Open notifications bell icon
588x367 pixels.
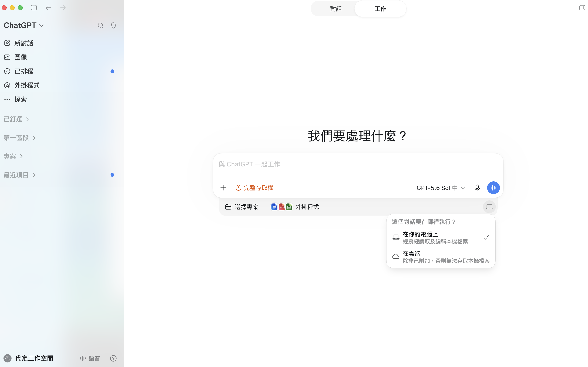pos(113,25)
